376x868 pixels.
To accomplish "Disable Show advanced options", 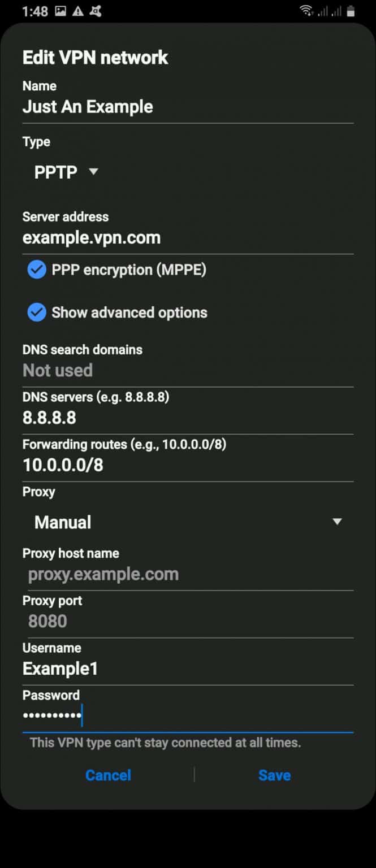I will click(x=36, y=313).
